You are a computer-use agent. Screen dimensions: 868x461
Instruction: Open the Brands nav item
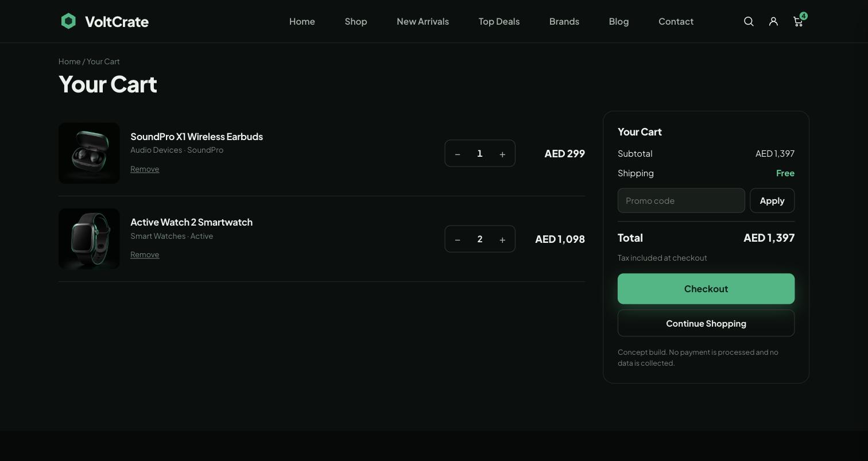564,21
